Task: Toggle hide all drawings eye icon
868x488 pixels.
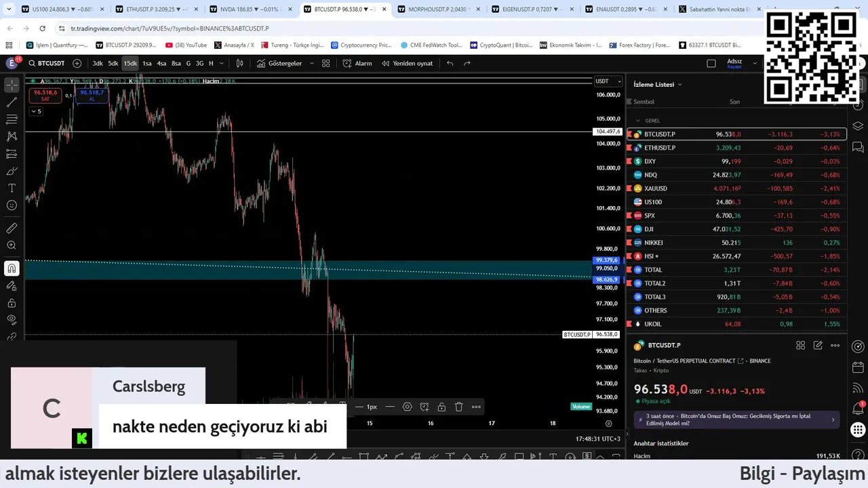Action: click(x=12, y=319)
